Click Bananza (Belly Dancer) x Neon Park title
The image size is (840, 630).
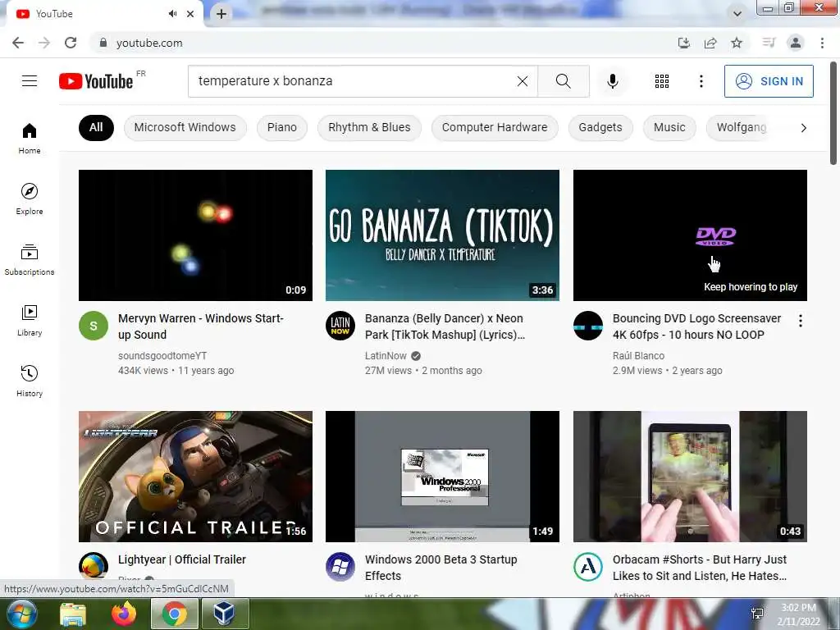coord(445,326)
